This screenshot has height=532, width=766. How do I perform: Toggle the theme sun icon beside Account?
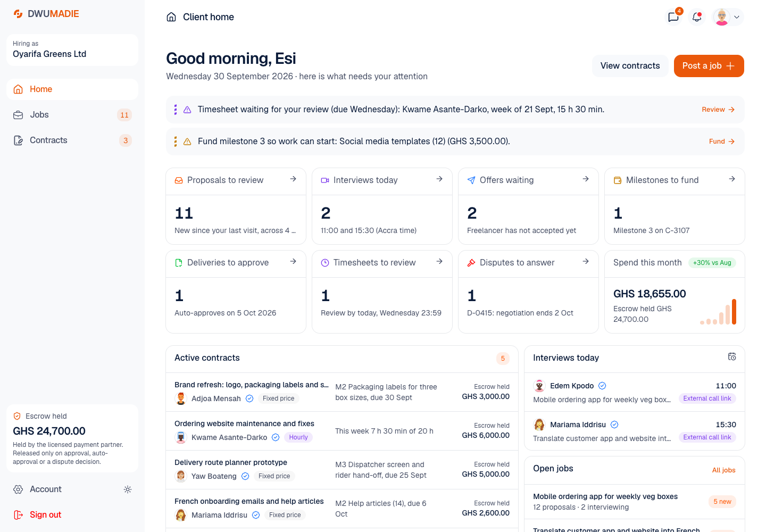pos(128,489)
